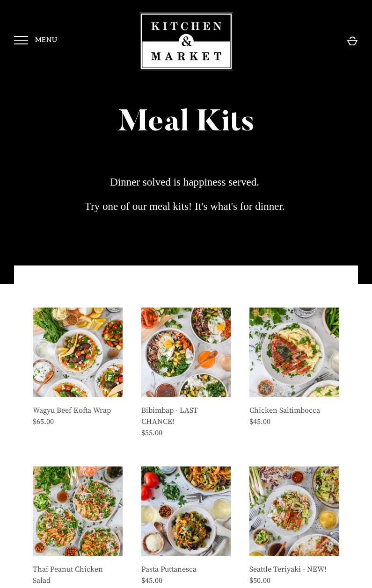Open the Thai Peanut Chicken Salad photo
This screenshot has width=372, height=588.
point(78,511)
